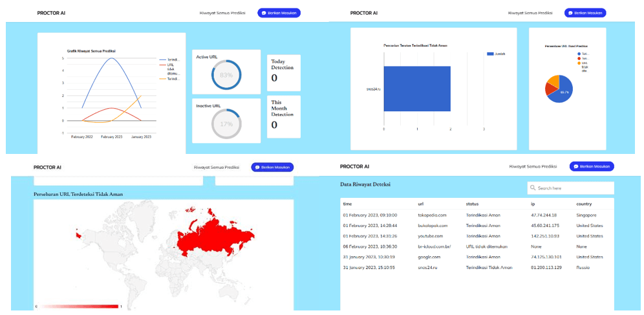Click the chat bubble icon above the world map

point(258,168)
